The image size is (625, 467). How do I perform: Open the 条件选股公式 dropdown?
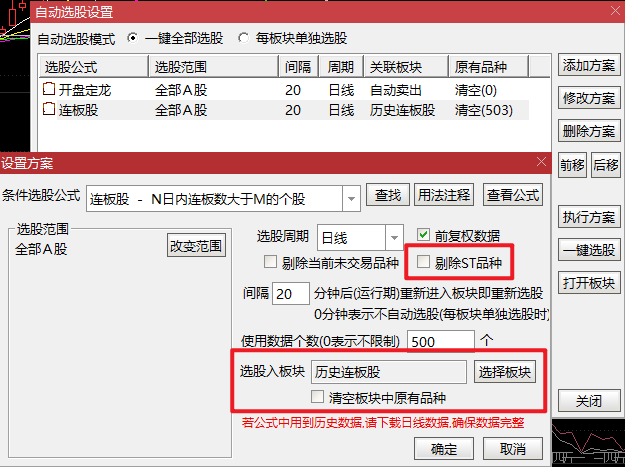tap(350, 198)
